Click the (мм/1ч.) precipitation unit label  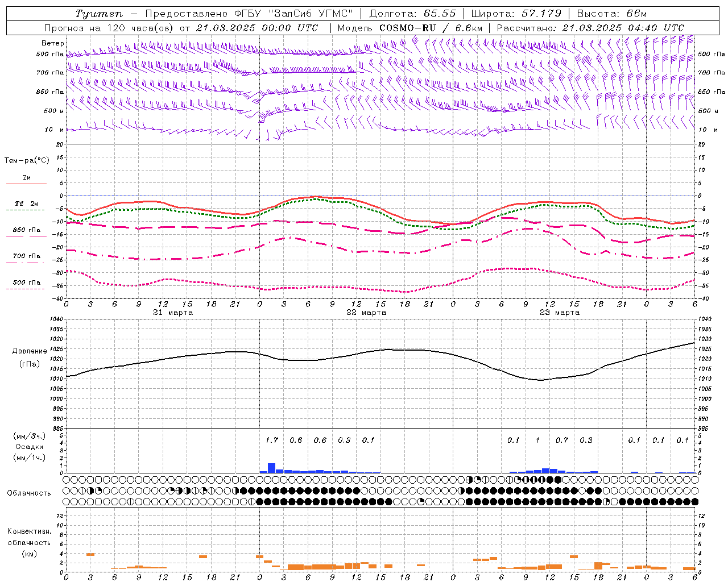tap(29, 458)
